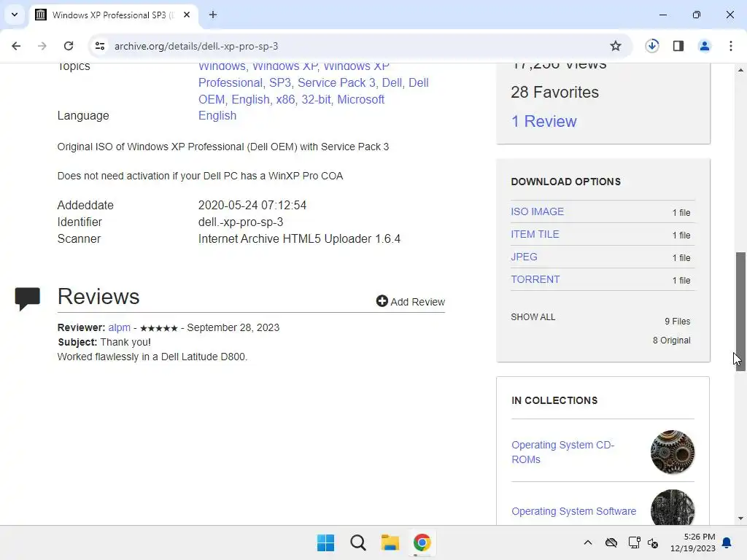Open the Service Pack 3 topic
747x560 pixels.
click(336, 83)
